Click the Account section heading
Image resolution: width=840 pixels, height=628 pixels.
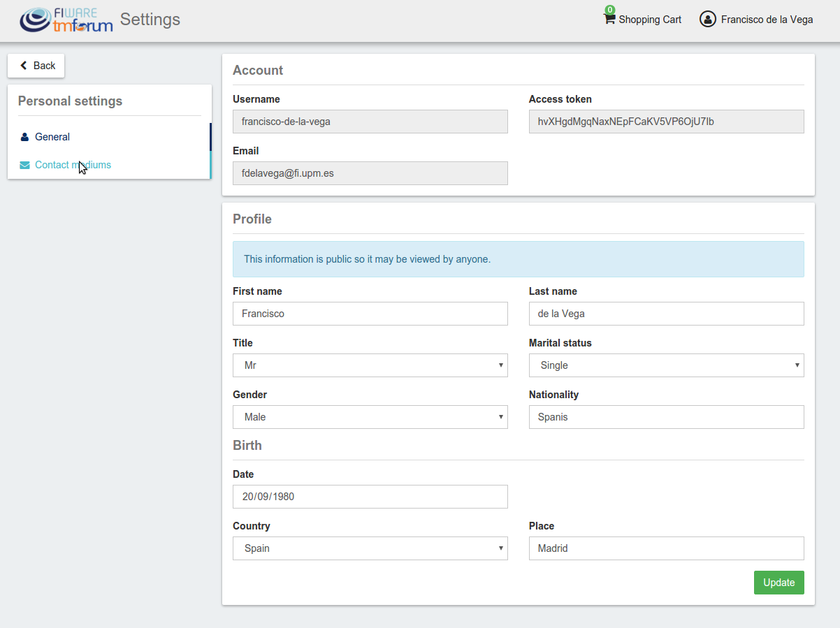click(x=258, y=71)
